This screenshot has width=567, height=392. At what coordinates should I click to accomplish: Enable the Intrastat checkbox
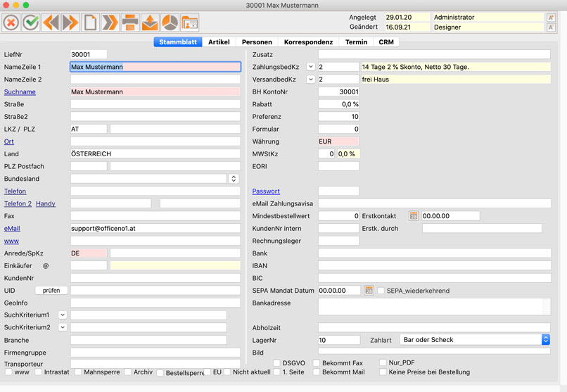coord(38,372)
